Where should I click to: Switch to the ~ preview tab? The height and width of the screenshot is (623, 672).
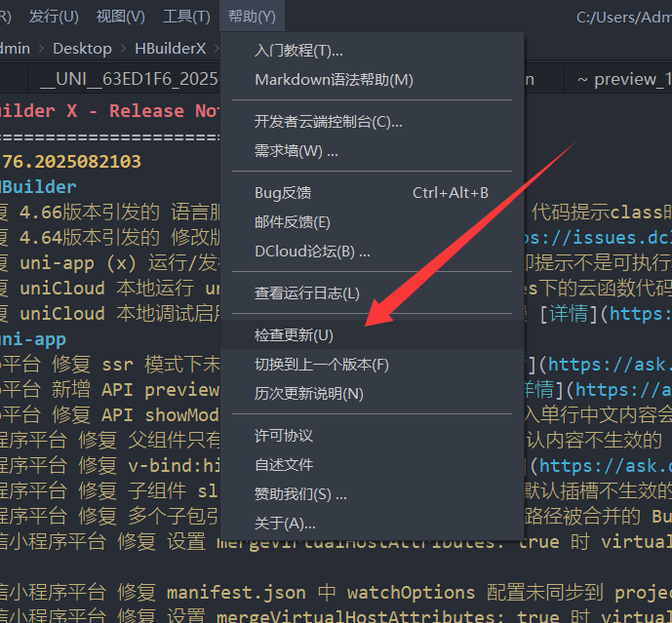(618, 79)
